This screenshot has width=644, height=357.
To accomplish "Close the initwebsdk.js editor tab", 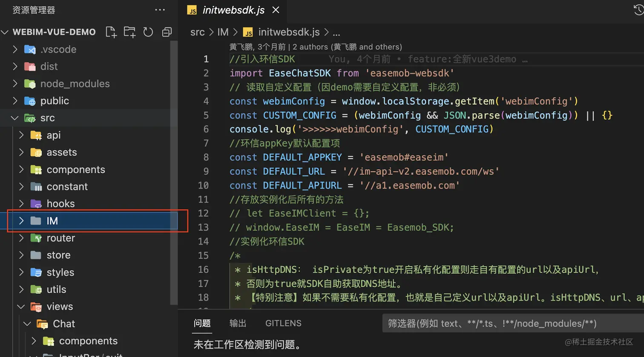I will (x=276, y=10).
